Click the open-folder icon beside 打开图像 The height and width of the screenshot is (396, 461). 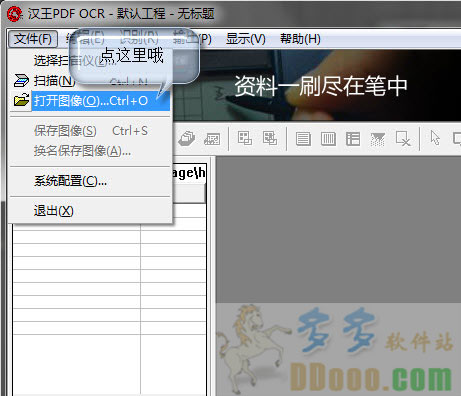click(x=22, y=100)
